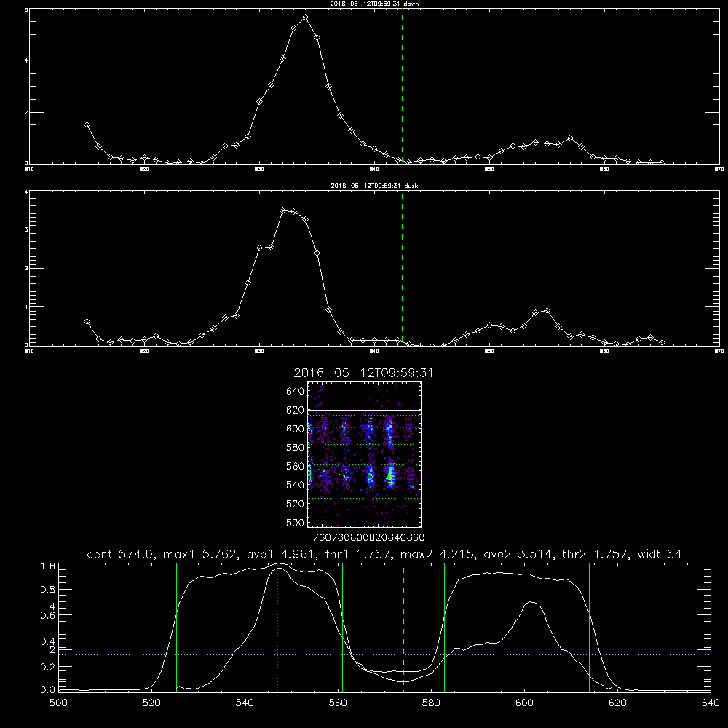This screenshot has width=728, height=728.
Task: Click the bottom plot y-axis label 0.8
Action: tap(48, 589)
